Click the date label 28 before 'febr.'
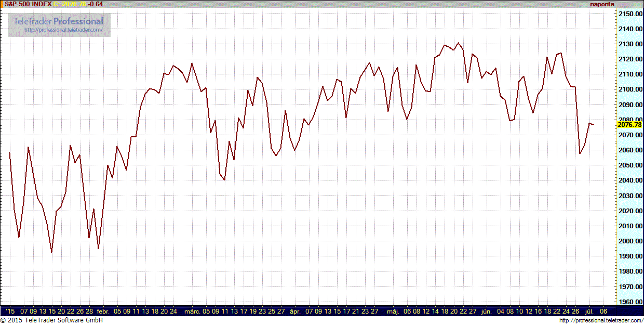Screen dimensions: 644x325 click(x=89, y=311)
